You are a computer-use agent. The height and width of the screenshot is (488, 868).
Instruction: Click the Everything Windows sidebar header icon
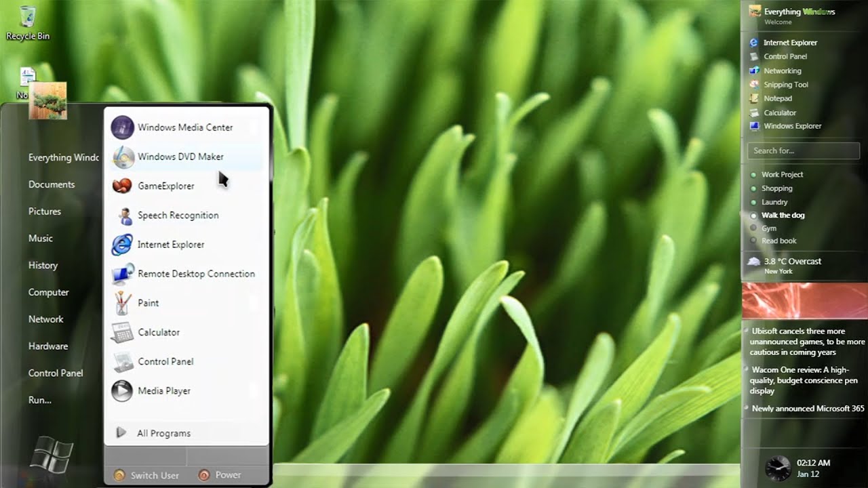(x=754, y=12)
